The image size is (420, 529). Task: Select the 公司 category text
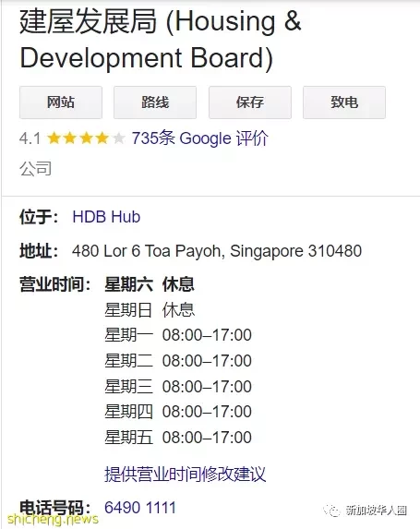pos(35,168)
